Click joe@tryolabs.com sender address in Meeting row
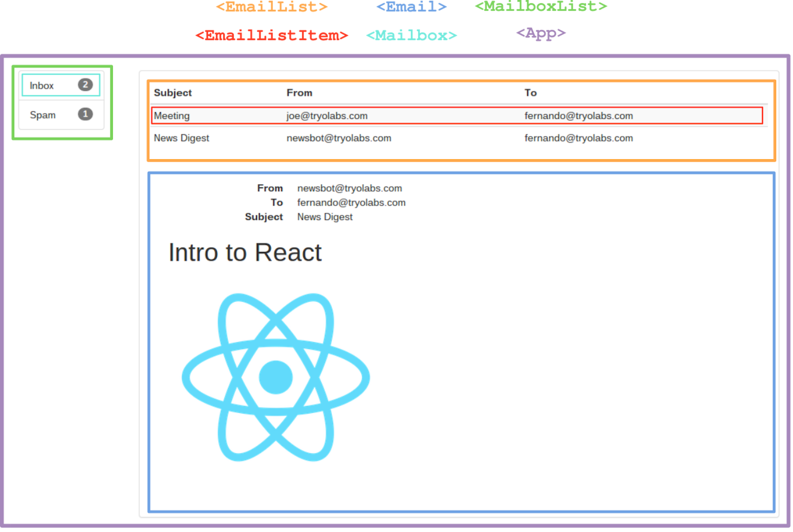Screen dimensions: 793x532 [327, 116]
